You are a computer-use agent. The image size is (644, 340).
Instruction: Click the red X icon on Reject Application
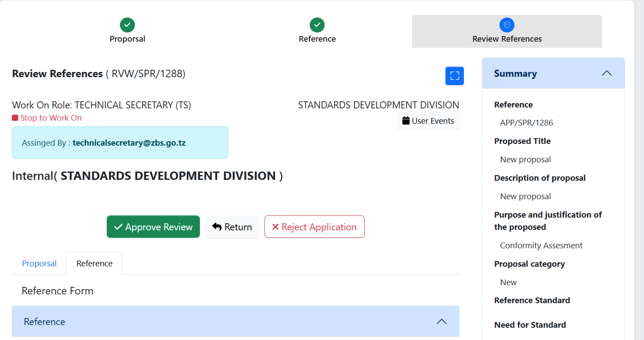coord(275,227)
